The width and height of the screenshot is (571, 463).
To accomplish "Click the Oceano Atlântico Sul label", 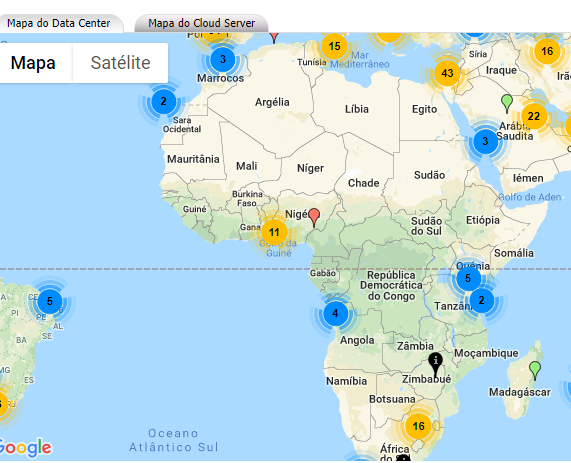I will [x=174, y=440].
